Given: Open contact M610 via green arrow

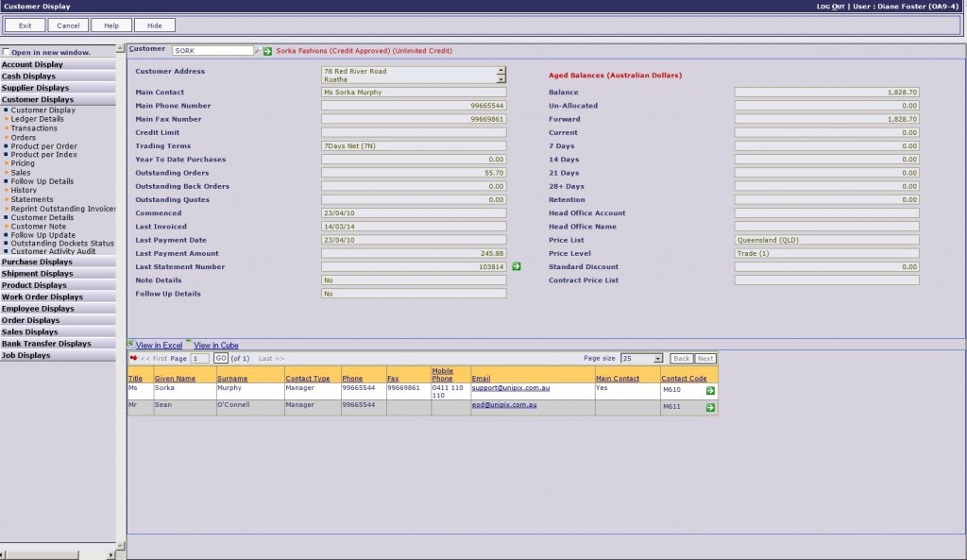Looking at the screenshot, I should (x=710, y=390).
